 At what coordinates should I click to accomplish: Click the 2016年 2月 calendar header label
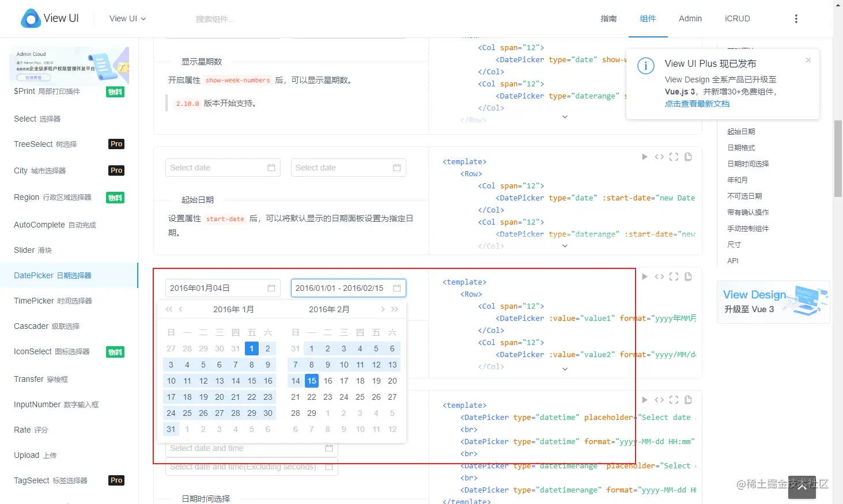click(329, 309)
